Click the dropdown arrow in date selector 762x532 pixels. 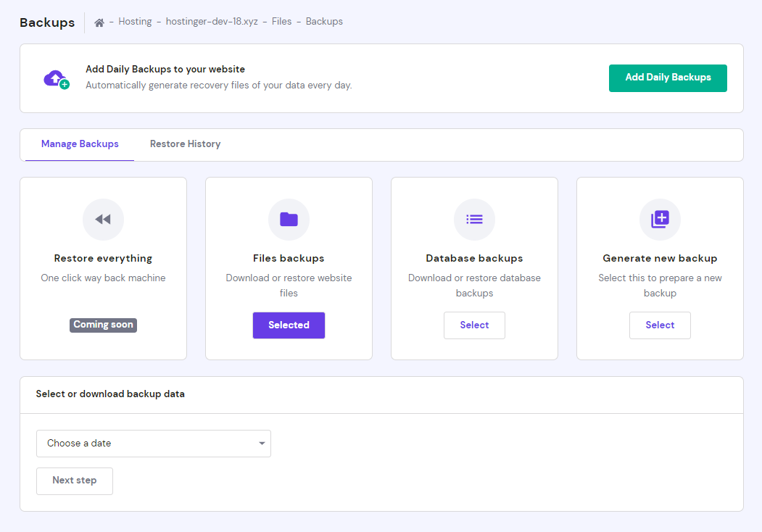point(262,444)
